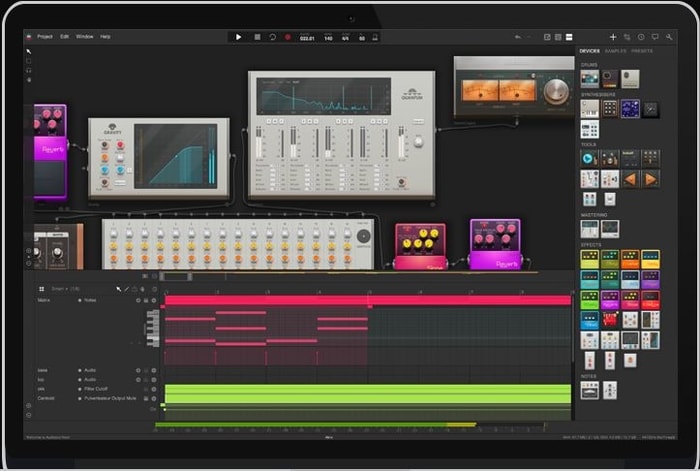The height and width of the screenshot is (471, 700).
Task: Arm recording with the red Record button
Action: (x=288, y=37)
